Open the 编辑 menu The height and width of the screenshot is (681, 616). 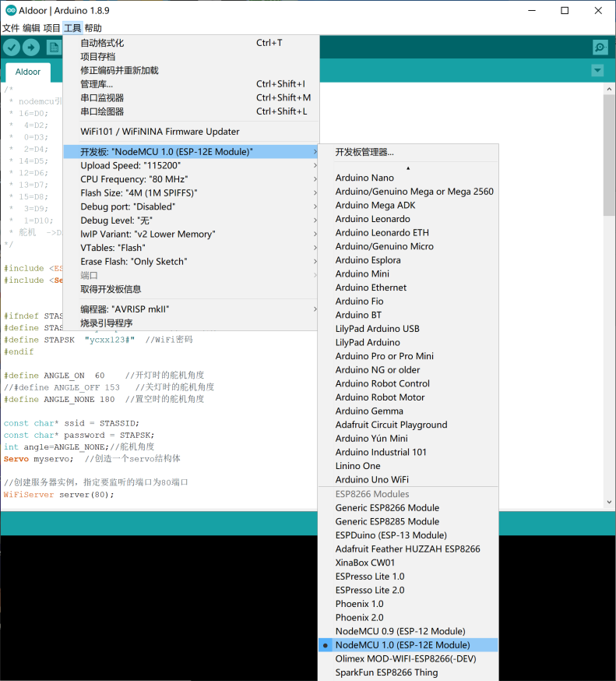click(31, 28)
